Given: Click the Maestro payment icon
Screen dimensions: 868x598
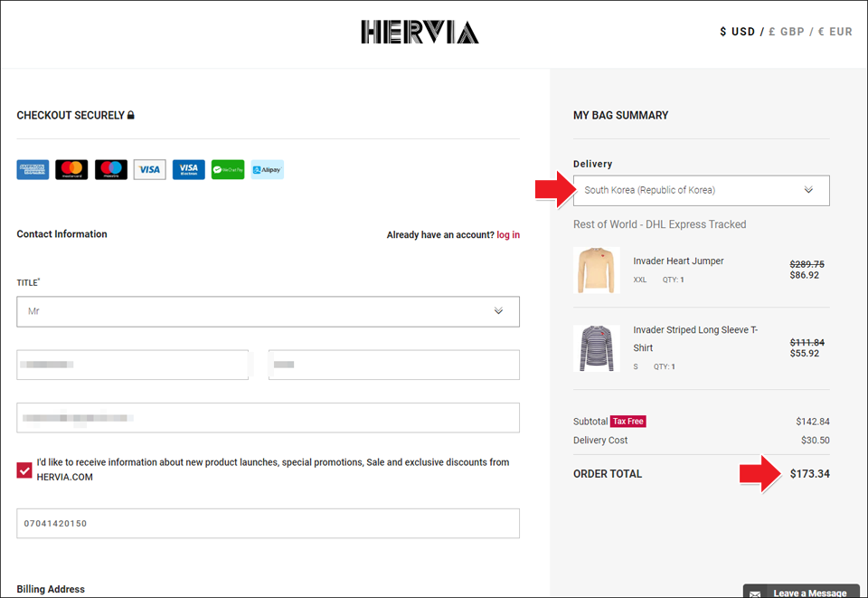Looking at the screenshot, I should (x=110, y=169).
